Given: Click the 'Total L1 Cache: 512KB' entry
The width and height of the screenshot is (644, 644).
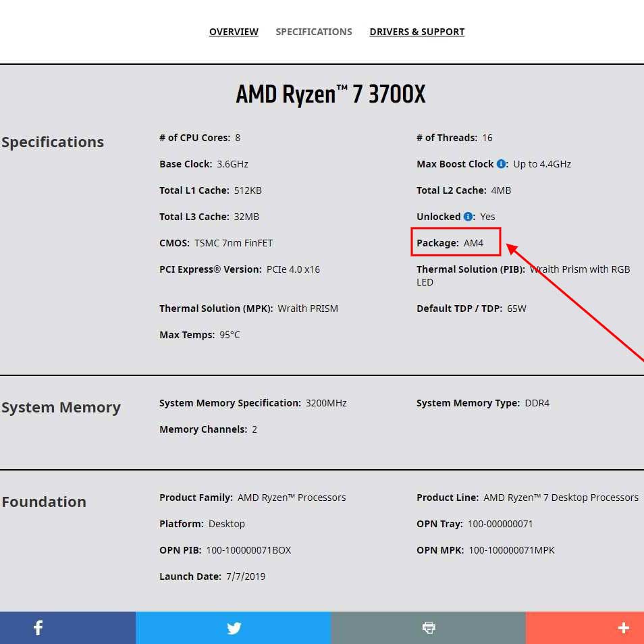Looking at the screenshot, I should (x=211, y=190).
